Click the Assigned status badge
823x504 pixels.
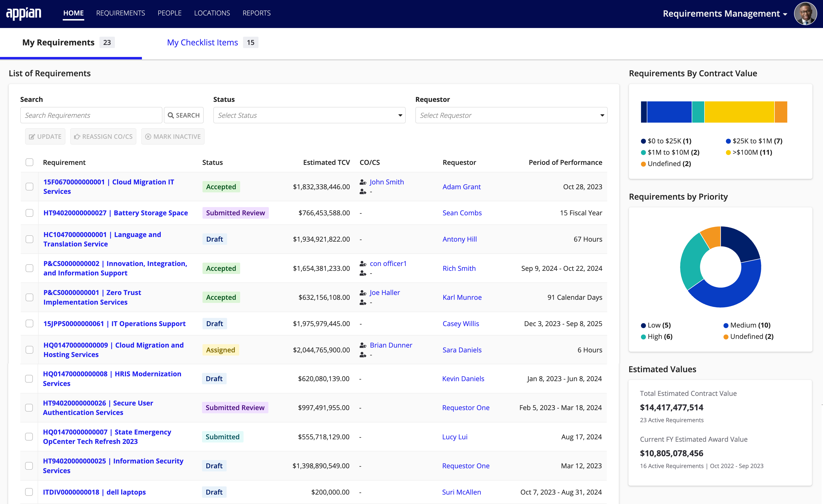(x=220, y=350)
